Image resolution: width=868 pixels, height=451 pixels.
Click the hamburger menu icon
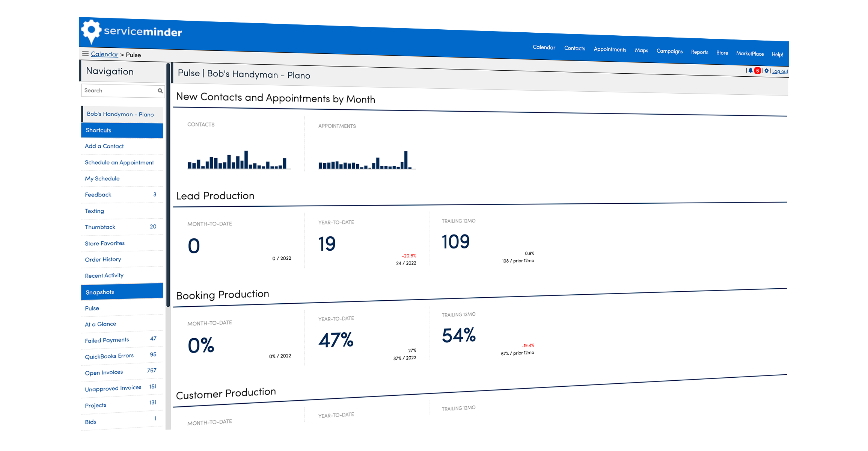pyautogui.click(x=84, y=54)
